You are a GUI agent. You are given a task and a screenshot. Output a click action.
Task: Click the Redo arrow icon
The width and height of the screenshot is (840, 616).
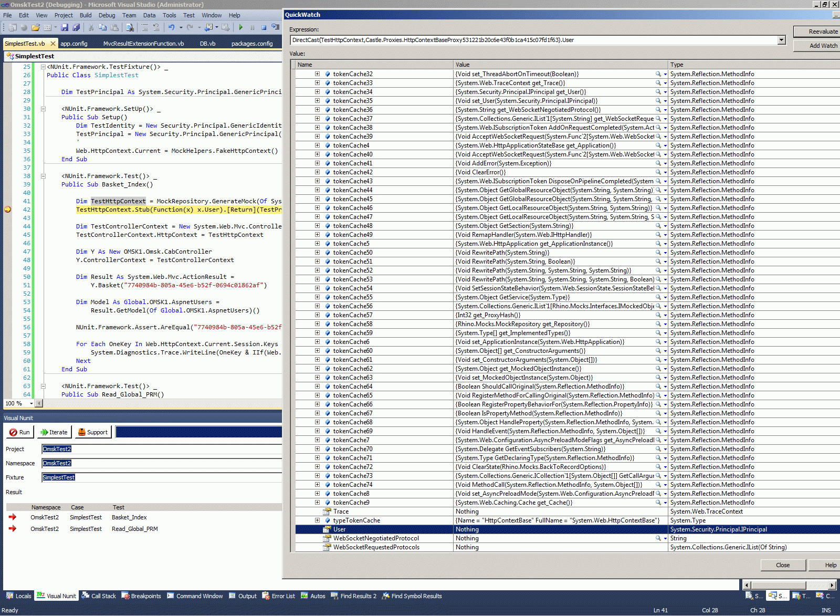[190, 27]
